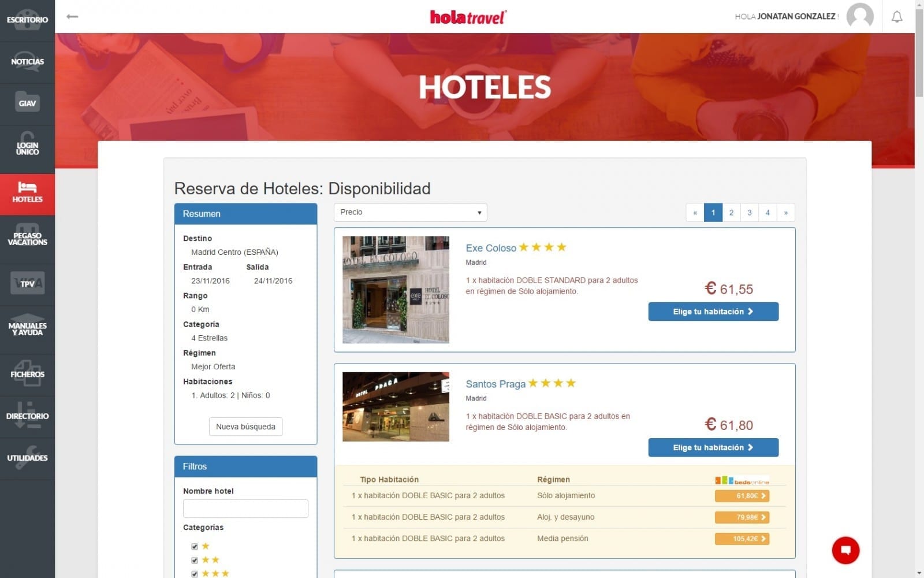Viewport: 924px width, 578px height.
Task: Open the TPV sidebar icon
Action: (x=27, y=284)
